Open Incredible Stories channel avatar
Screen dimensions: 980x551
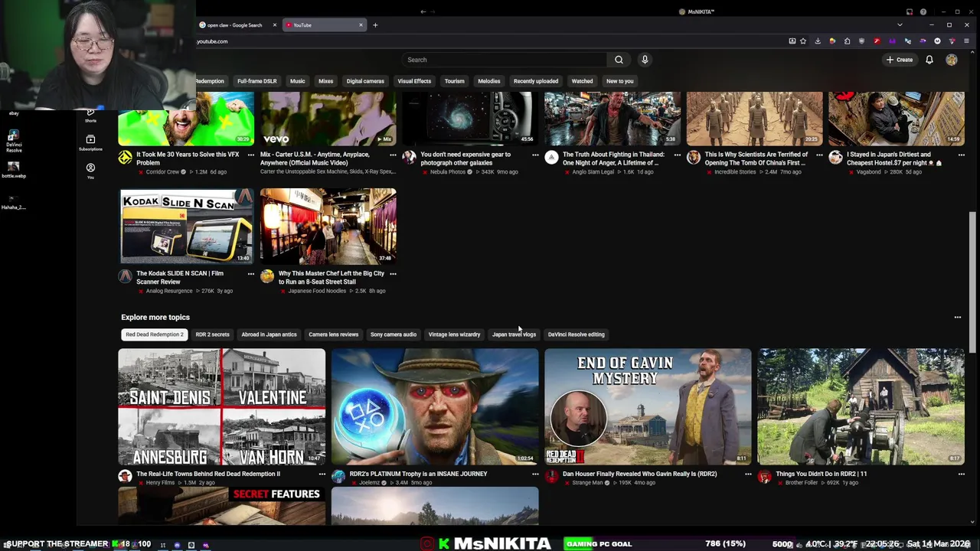[x=694, y=158]
